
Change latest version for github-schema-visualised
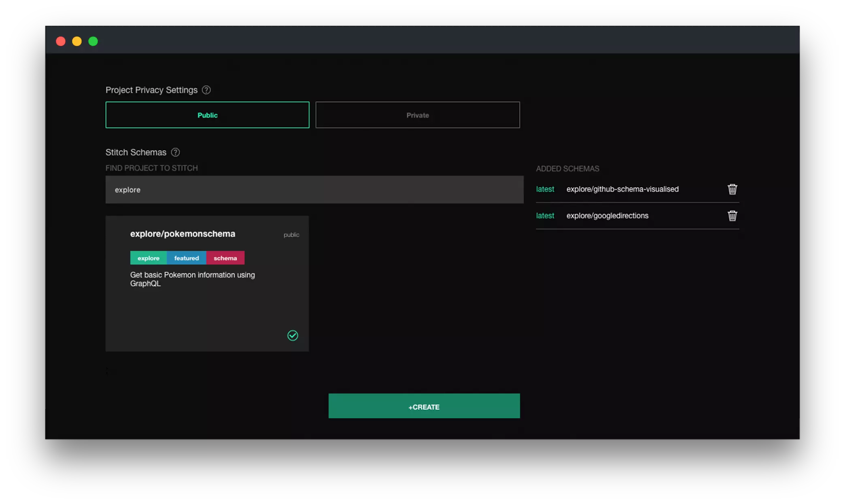pos(545,189)
